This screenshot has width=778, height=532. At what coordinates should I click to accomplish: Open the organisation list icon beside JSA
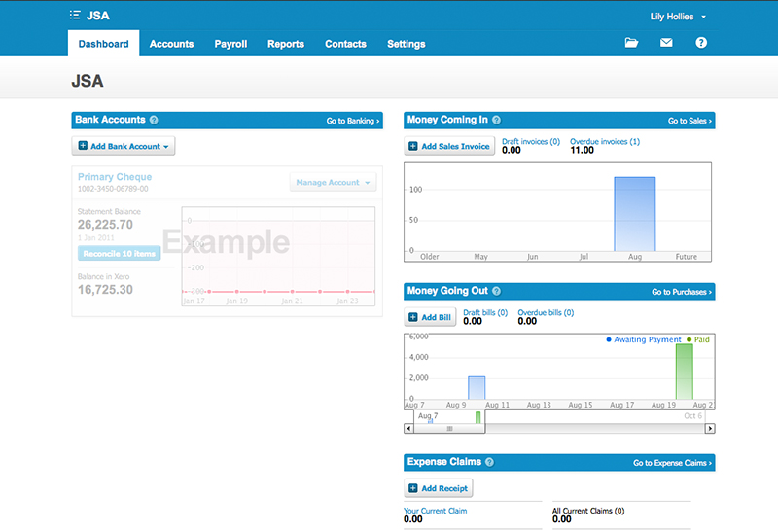[75, 15]
